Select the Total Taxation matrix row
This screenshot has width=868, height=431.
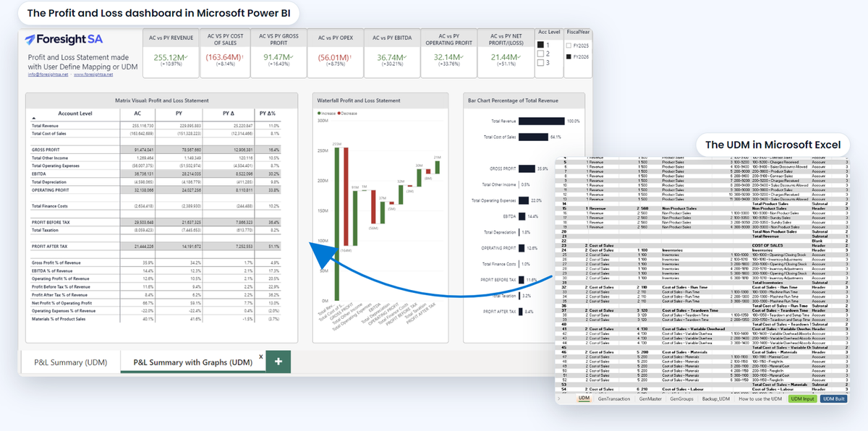[156, 230]
